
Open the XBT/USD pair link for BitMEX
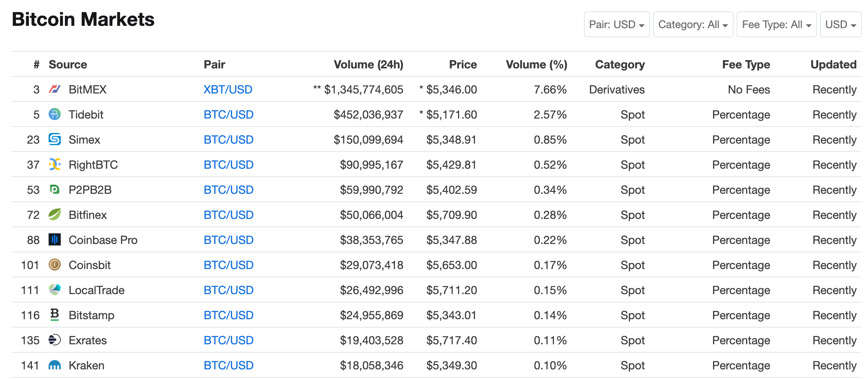click(228, 89)
